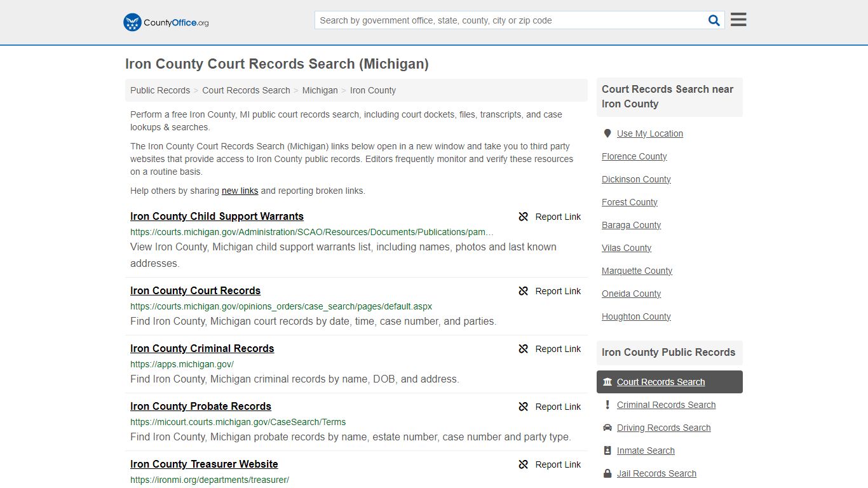Click Use My Location

[649, 133]
